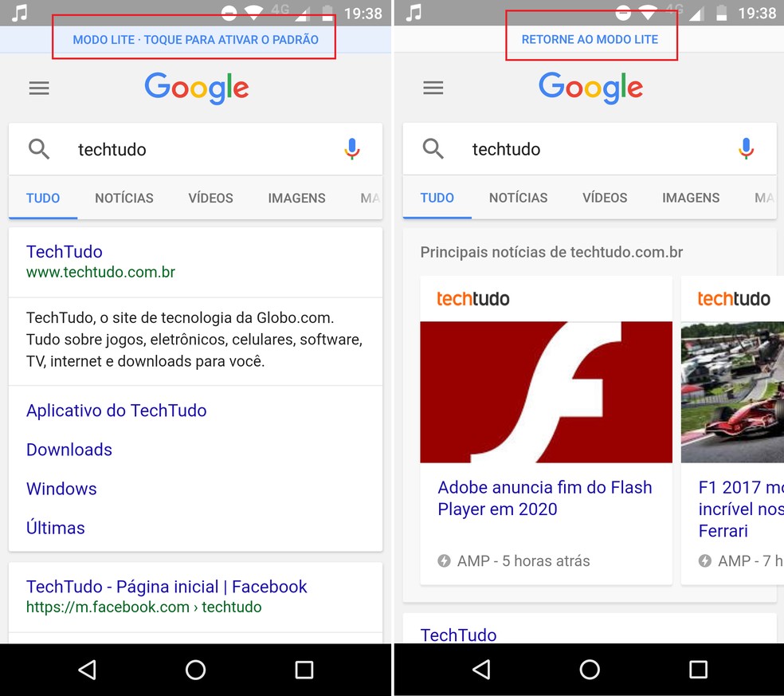This screenshot has height=696, width=784.
Task: Tap RETORNE AO MODO LITE to switch modes
Action: [591, 38]
